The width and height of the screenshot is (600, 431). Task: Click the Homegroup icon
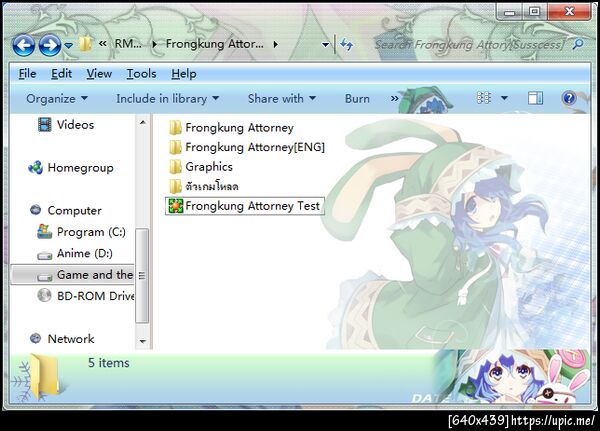pos(36,167)
